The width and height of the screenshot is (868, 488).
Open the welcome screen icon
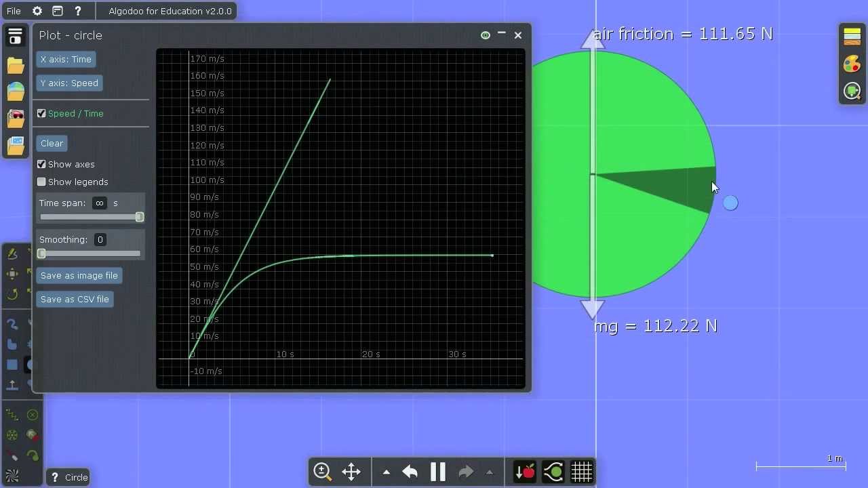pyautogui.click(x=15, y=37)
